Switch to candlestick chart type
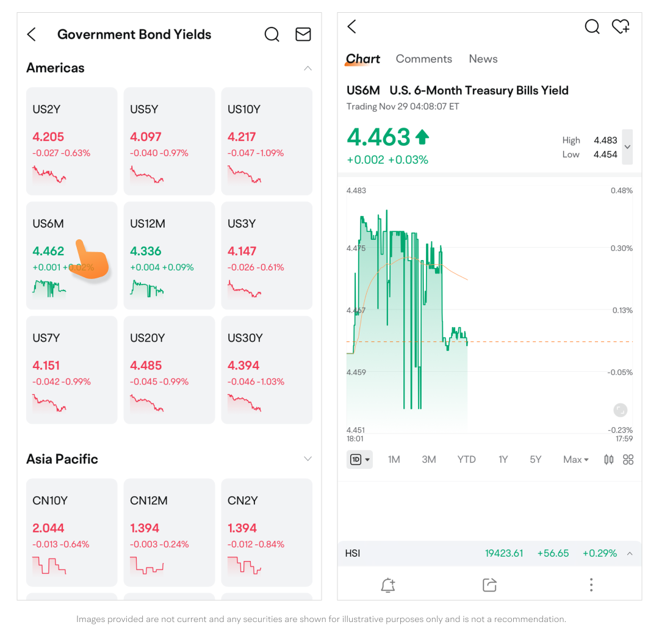 (x=608, y=460)
